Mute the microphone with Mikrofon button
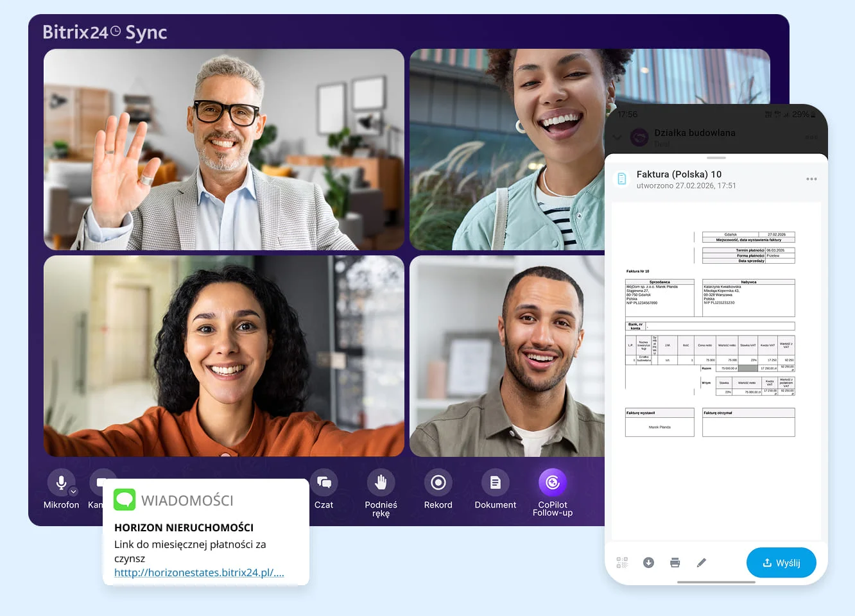Viewport: 855px width, 616px height. [60, 483]
